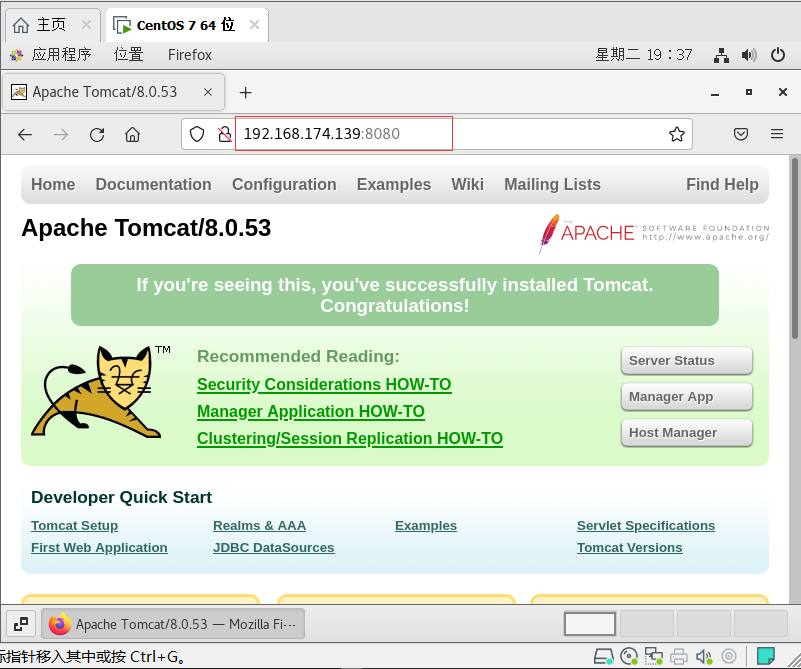Click the Host Manager button
This screenshot has width=801, height=669.
[x=687, y=433]
